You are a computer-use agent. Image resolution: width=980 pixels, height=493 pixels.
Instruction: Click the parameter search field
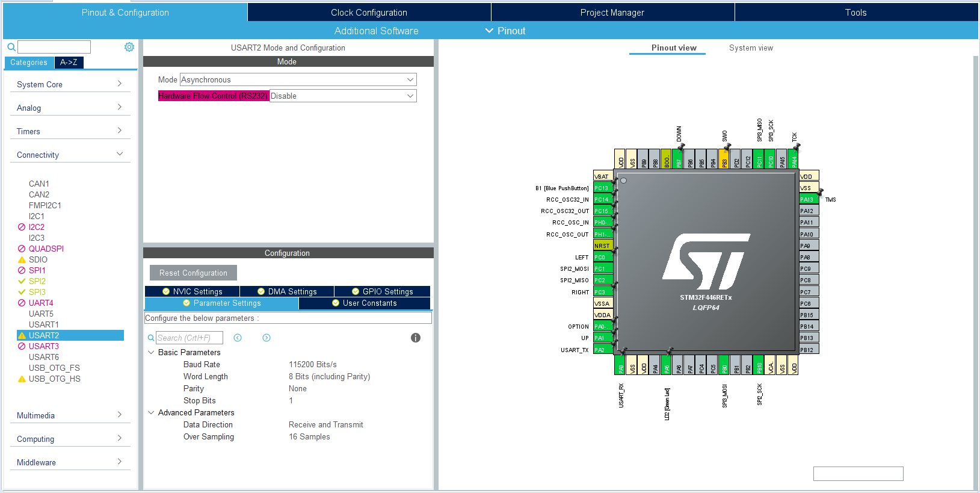[189, 338]
